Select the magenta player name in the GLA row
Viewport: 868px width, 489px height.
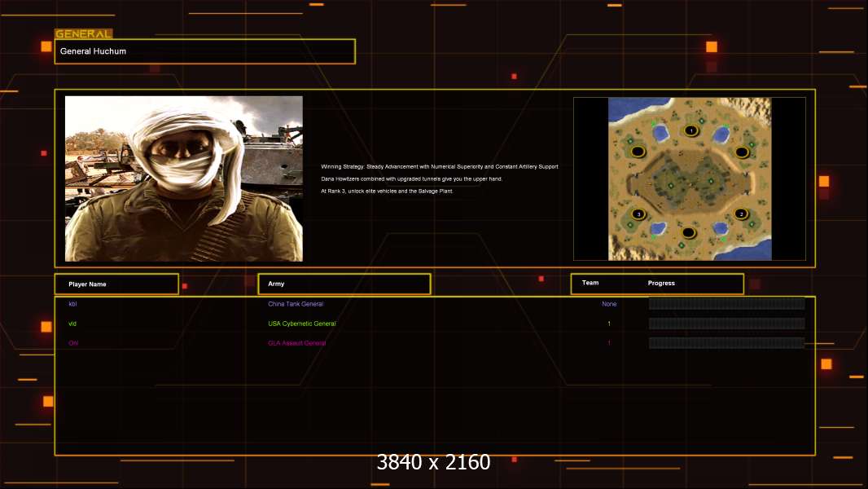(x=73, y=343)
